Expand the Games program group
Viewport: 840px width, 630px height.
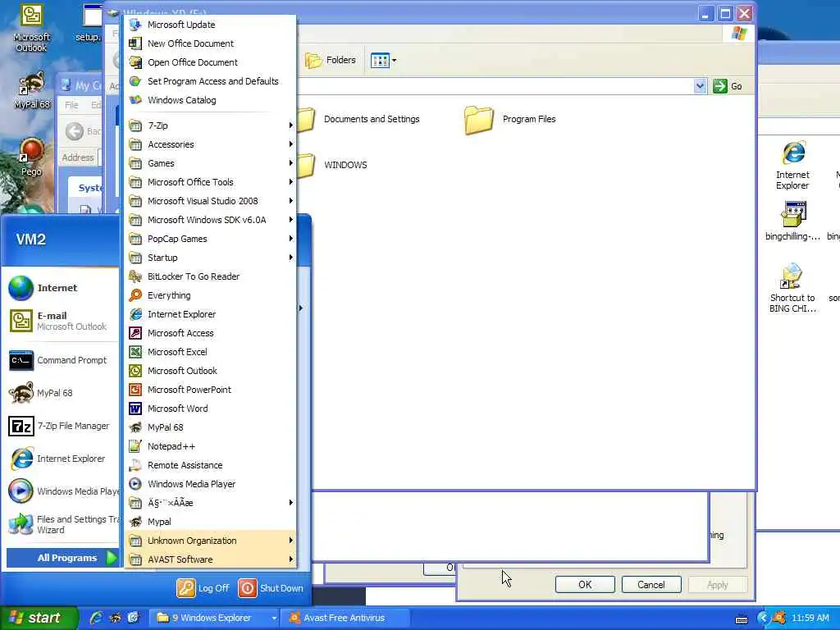(x=210, y=163)
